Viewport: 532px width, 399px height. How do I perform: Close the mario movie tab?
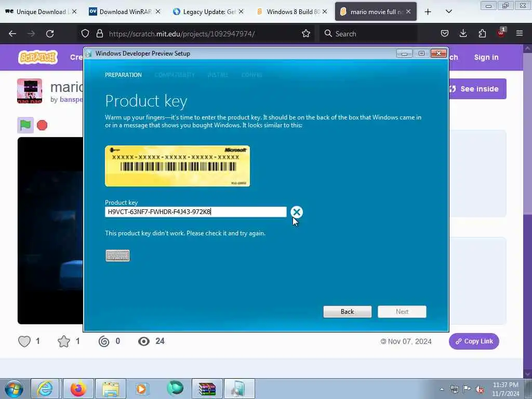408,12
